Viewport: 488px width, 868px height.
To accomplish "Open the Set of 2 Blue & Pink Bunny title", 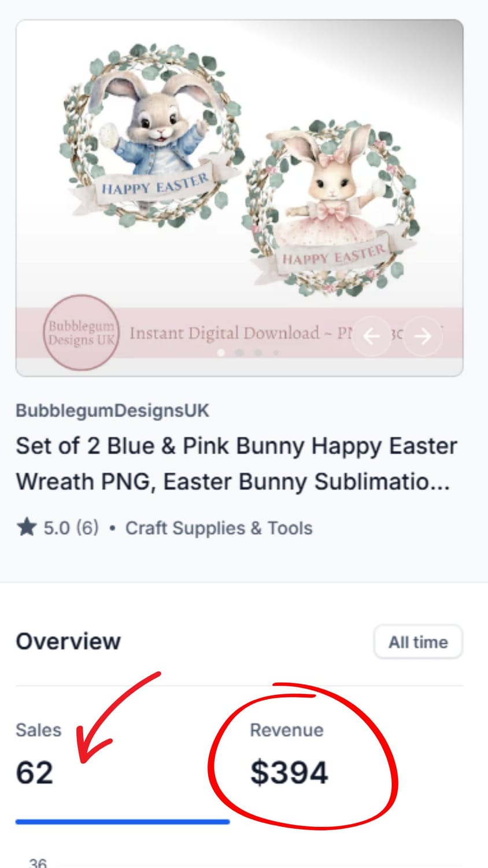I will [x=236, y=464].
